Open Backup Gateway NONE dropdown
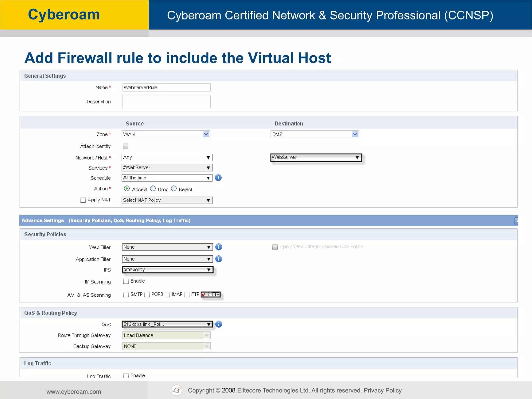The width and height of the screenshot is (532, 399). coord(166,346)
